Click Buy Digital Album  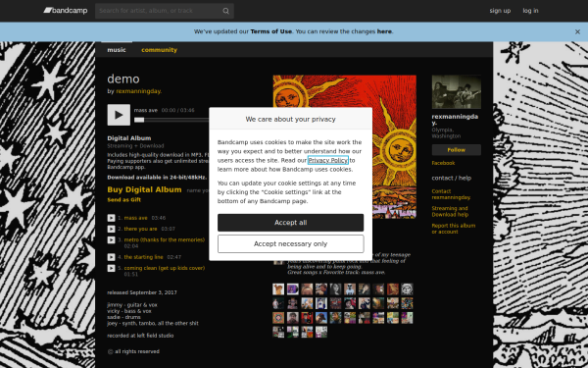tap(144, 189)
